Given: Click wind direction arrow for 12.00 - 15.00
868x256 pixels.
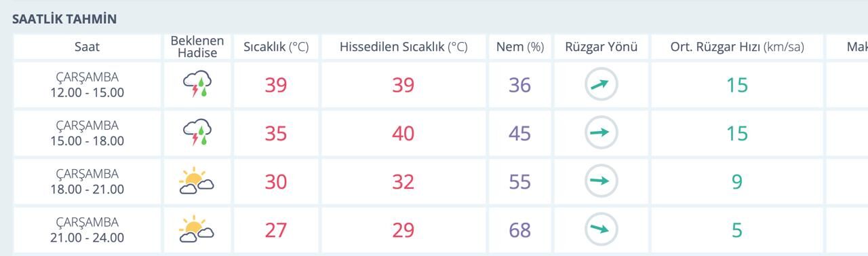Looking at the screenshot, I should click(x=601, y=85).
